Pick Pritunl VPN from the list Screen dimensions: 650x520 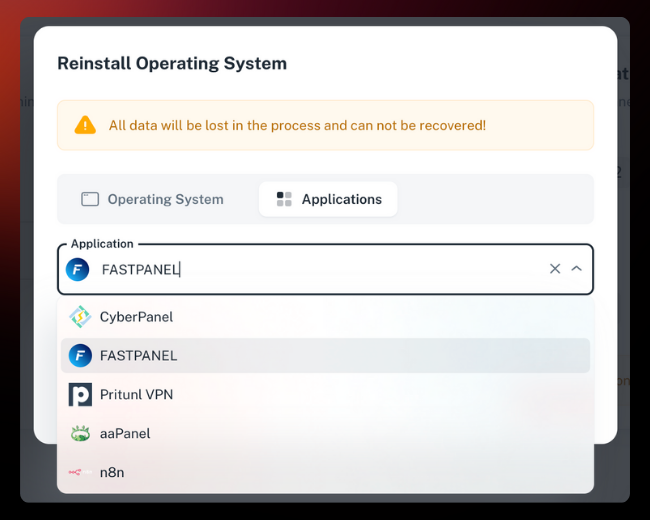click(x=136, y=395)
